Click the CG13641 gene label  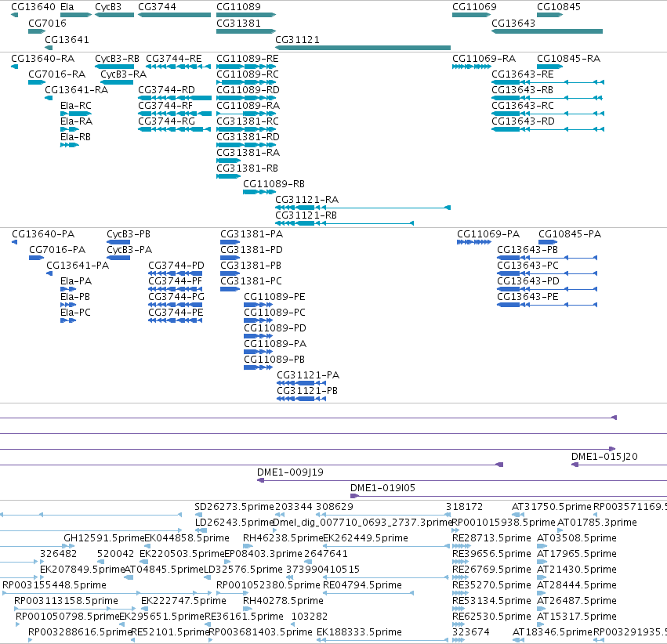click(x=67, y=39)
